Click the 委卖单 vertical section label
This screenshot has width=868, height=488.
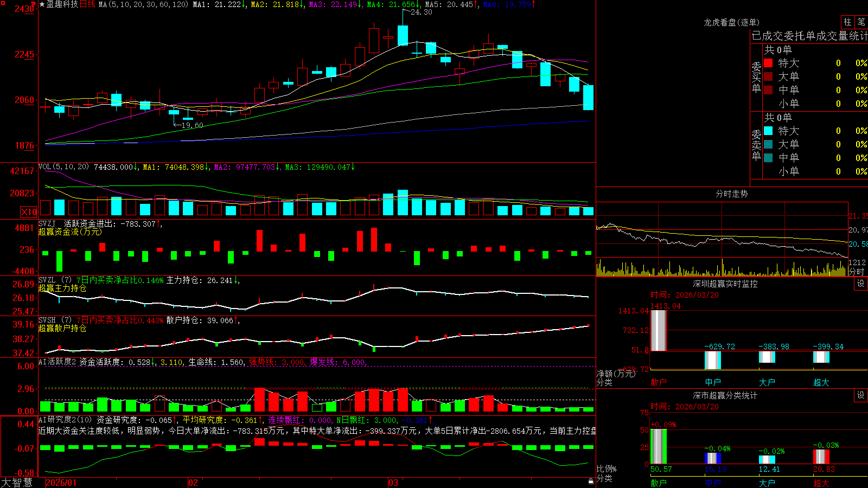pyautogui.click(x=756, y=145)
